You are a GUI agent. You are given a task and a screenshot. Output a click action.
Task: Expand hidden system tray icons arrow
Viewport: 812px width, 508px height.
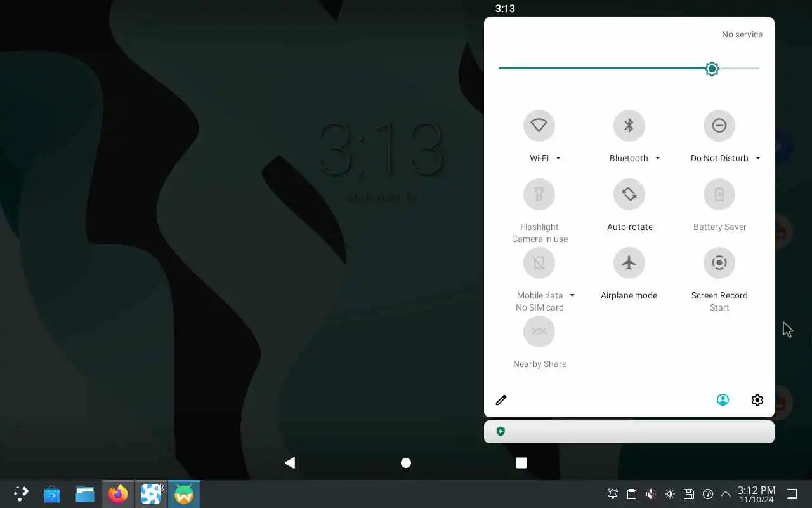click(x=726, y=494)
